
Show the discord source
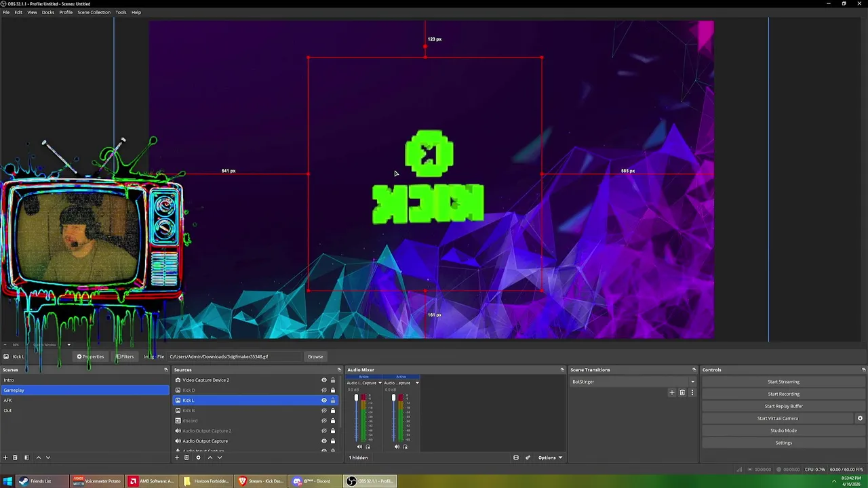[x=323, y=421]
